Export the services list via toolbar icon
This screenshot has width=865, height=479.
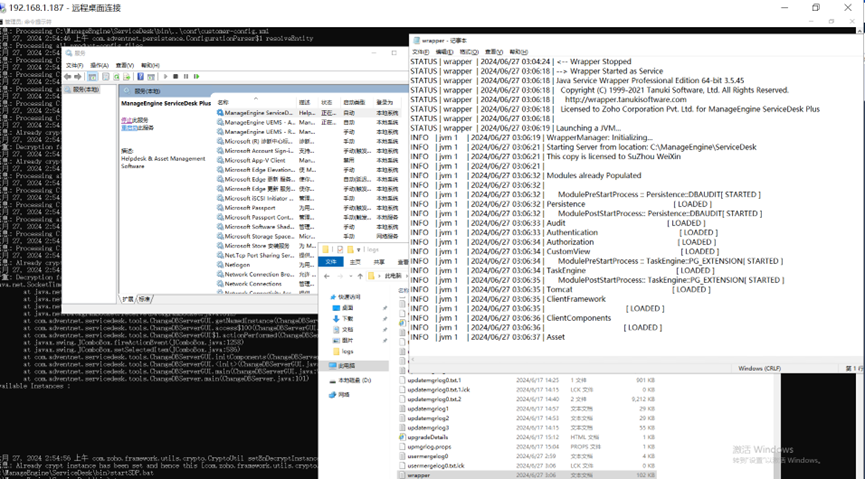126,77
